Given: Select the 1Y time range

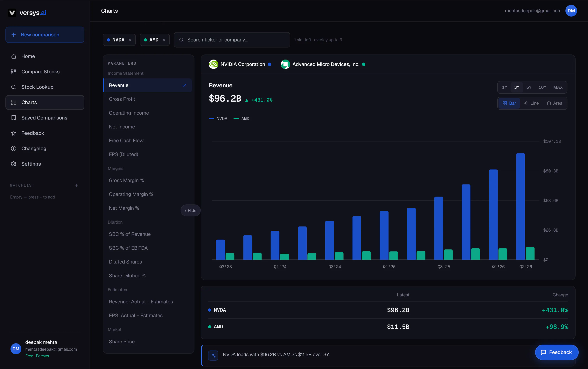Looking at the screenshot, I should (504, 87).
